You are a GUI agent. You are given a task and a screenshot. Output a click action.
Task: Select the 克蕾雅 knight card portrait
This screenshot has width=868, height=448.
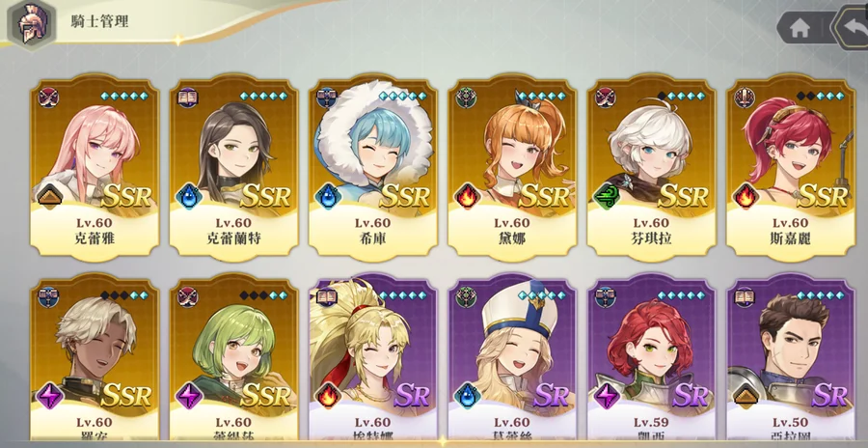(x=95, y=166)
